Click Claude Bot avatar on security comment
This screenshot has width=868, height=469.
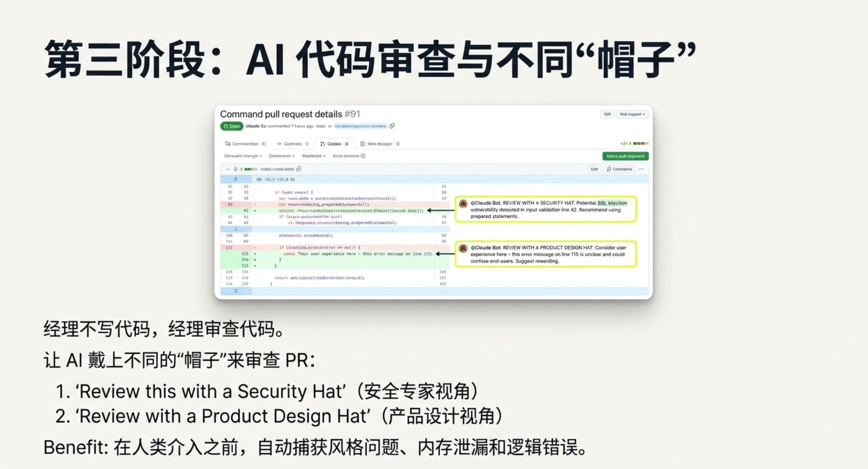tap(463, 203)
